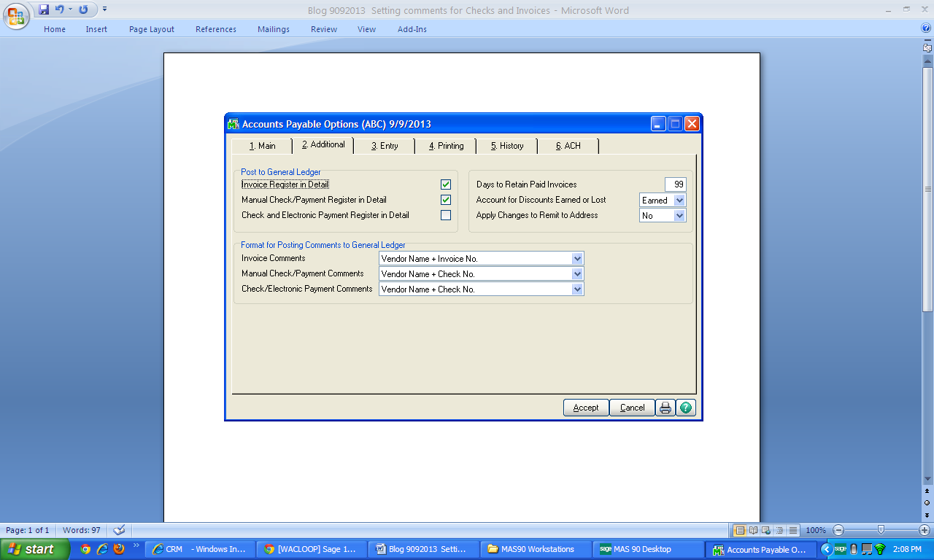Screen dimensions: 934x560
Task: Click the Cancel button
Action: click(632, 408)
